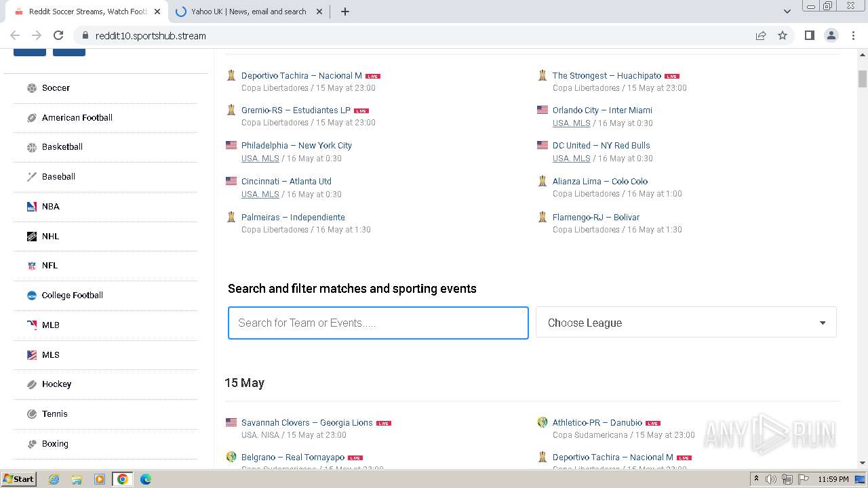The width and height of the screenshot is (868, 488).
Task: Click the Copa trophy icon beside Palmeiras match
Action: coord(231,217)
